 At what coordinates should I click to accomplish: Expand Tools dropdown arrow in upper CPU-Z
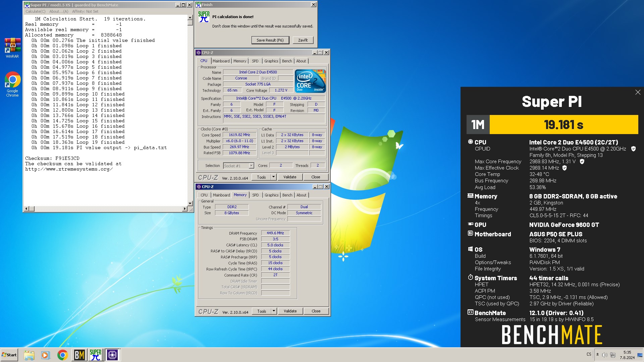[x=273, y=177]
